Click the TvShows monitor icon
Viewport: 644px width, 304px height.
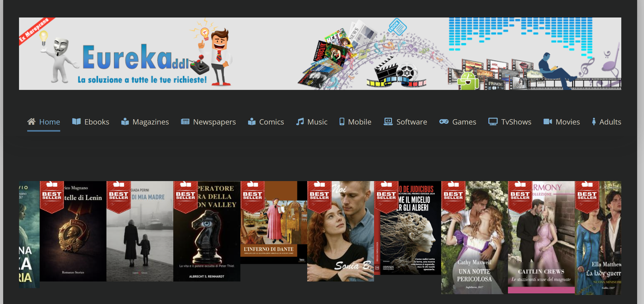(493, 122)
